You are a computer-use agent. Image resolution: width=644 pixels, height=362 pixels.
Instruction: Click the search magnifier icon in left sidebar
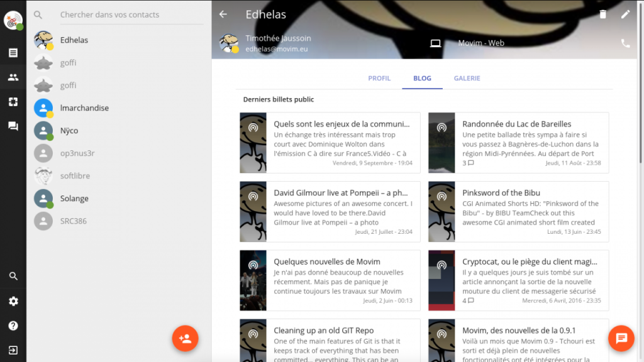click(13, 277)
